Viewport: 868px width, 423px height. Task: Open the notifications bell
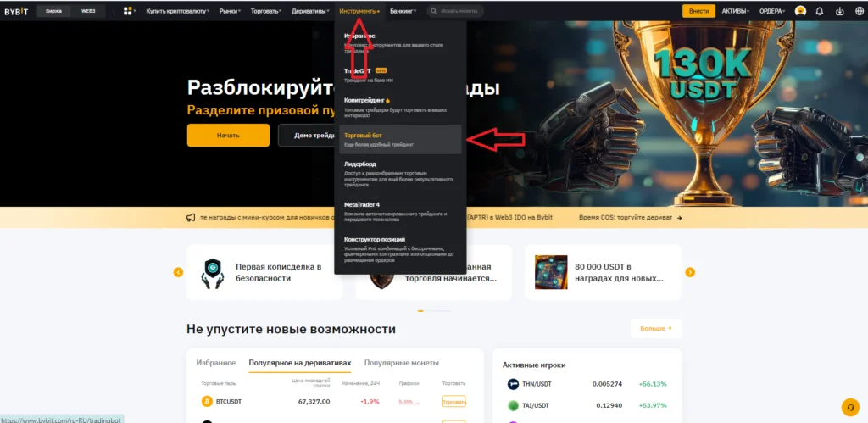(820, 11)
